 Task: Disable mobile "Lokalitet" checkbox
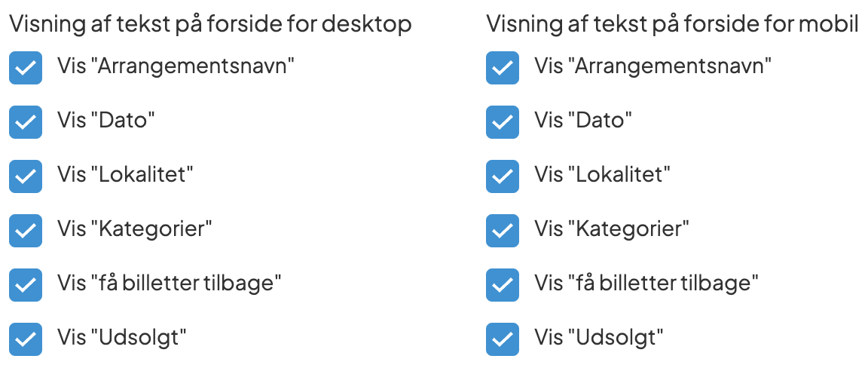503,176
